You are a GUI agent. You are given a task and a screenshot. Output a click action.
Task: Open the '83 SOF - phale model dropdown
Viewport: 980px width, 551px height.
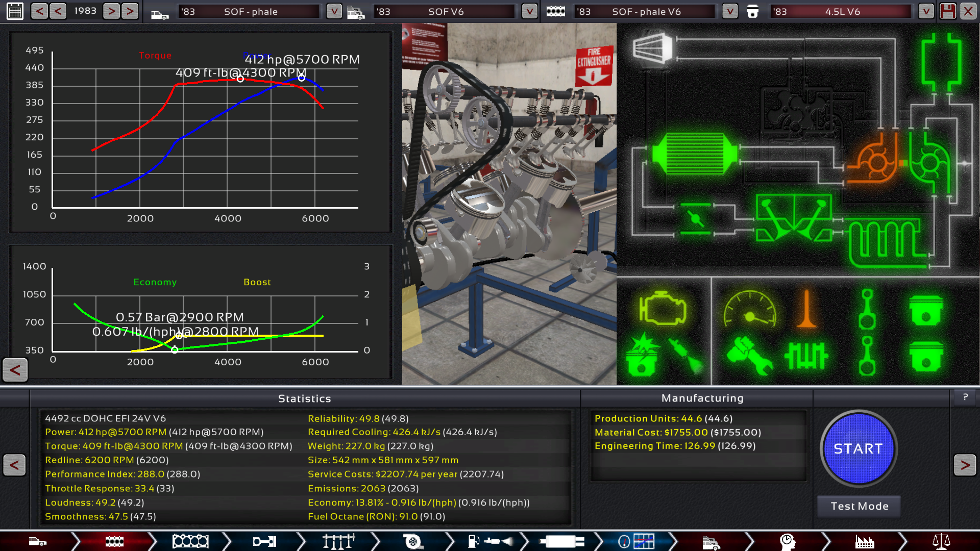334,11
